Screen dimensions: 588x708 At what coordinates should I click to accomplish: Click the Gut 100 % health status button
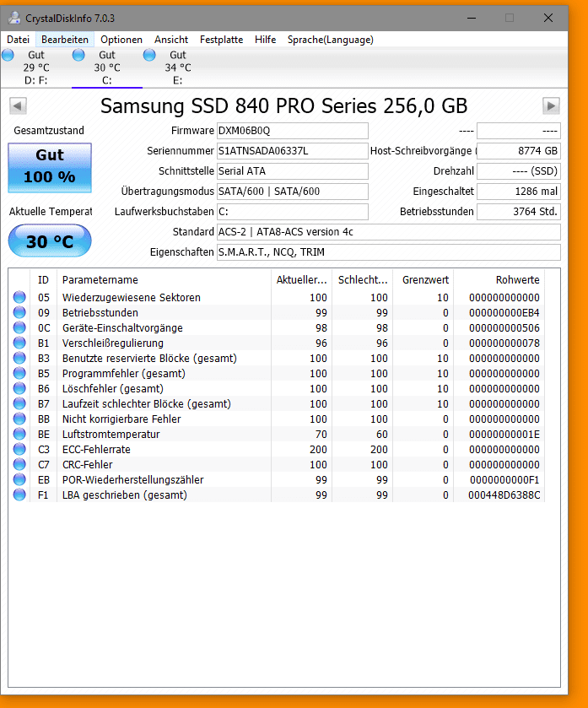pyautogui.click(x=50, y=168)
